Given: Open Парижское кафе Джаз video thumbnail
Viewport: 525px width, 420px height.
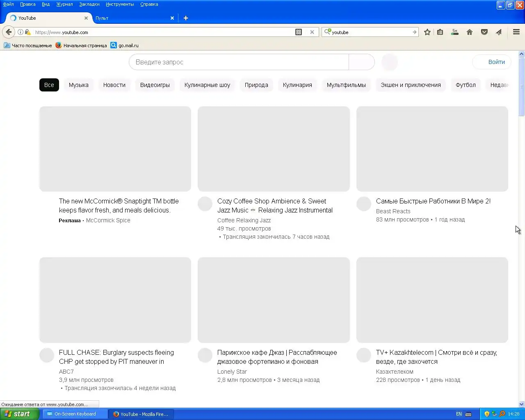Looking at the screenshot, I should tap(274, 300).
